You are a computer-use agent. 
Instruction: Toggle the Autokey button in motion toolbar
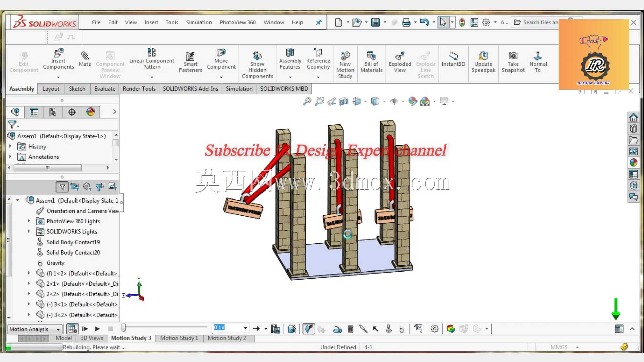[309, 329]
